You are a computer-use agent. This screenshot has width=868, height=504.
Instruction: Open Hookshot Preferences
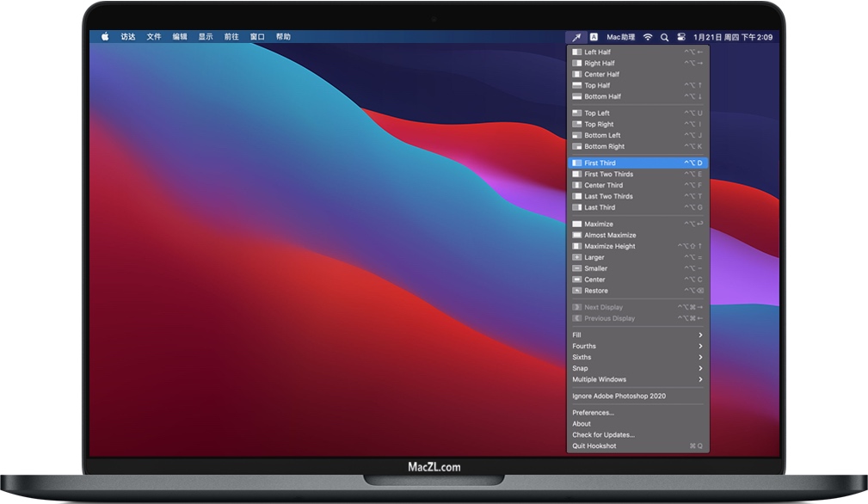[x=594, y=412]
